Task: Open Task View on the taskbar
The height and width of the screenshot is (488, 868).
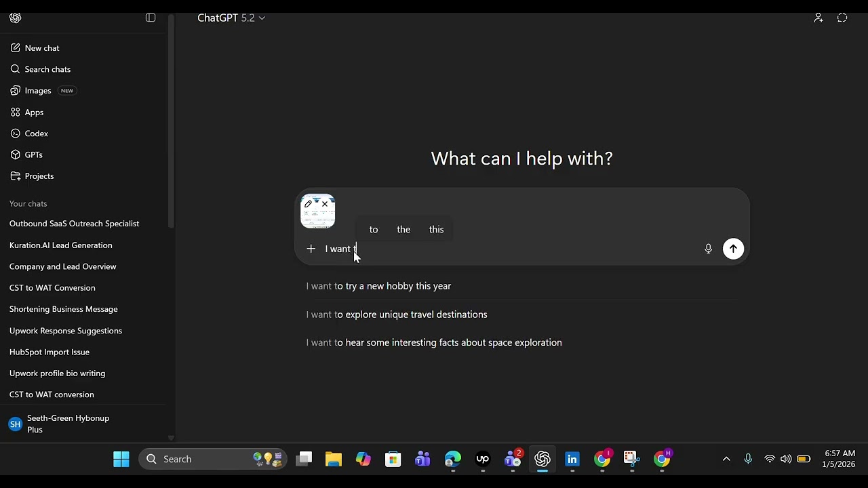Action: click(304, 460)
